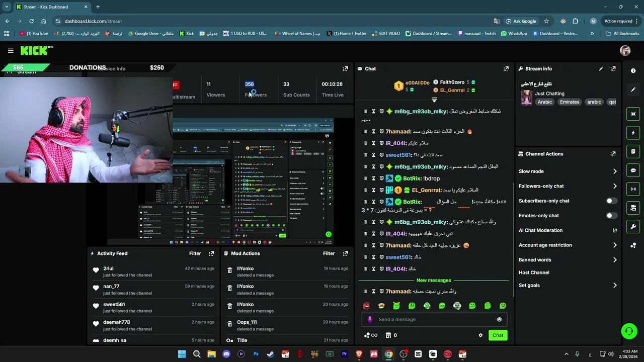Image resolution: width=644 pixels, height=362 pixels.
Task: Open Windows Start menu
Action: coord(182,354)
